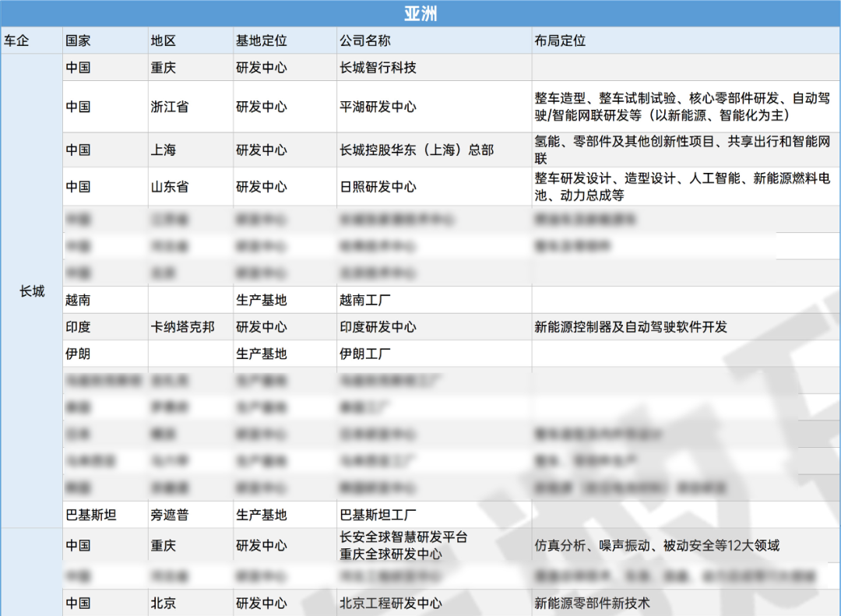Click 重庆 in the 长安全球智慧研发平台 row
Viewport: 841px width, 616px height.
(x=163, y=546)
